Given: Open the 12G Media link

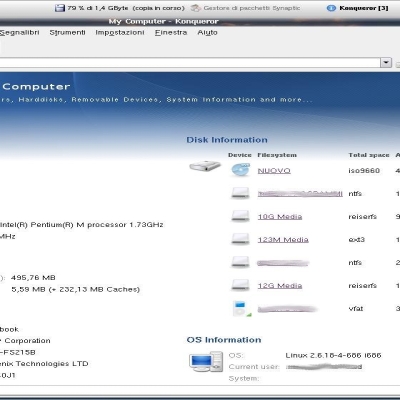Looking at the screenshot, I should click(x=280, y=286).
